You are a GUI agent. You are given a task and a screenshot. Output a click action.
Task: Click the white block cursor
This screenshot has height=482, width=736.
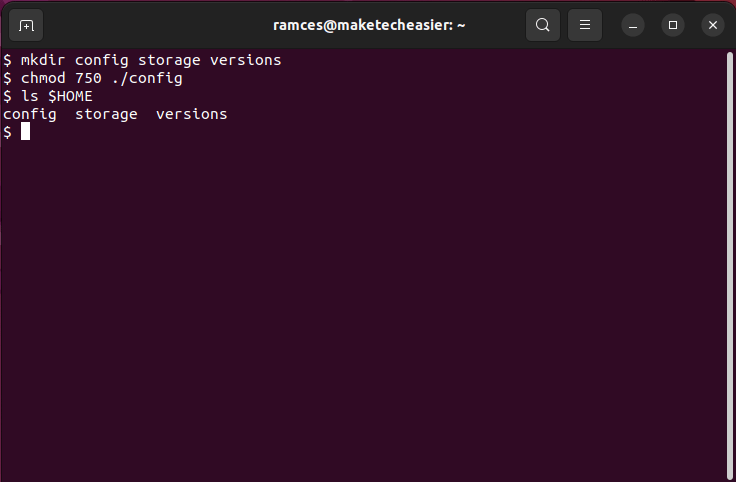[x=25, y=132]
